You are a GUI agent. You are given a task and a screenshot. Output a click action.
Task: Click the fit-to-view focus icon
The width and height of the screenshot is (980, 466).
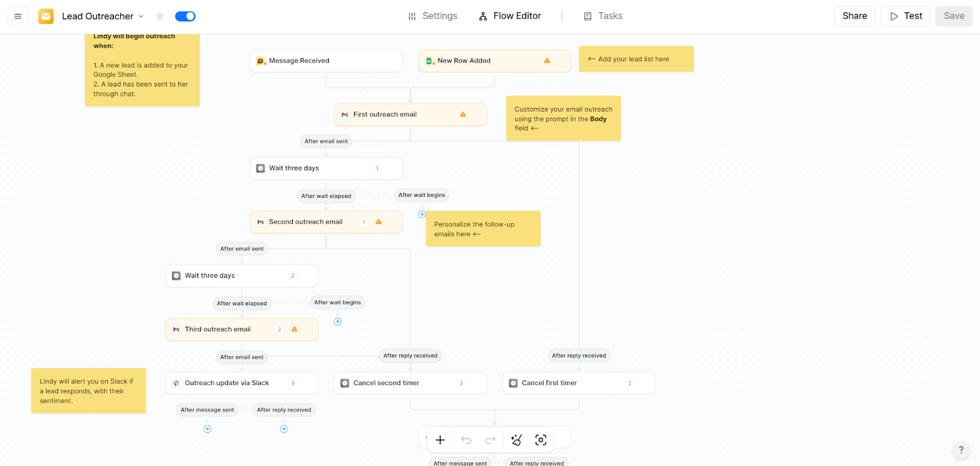(x=541, y=440)
